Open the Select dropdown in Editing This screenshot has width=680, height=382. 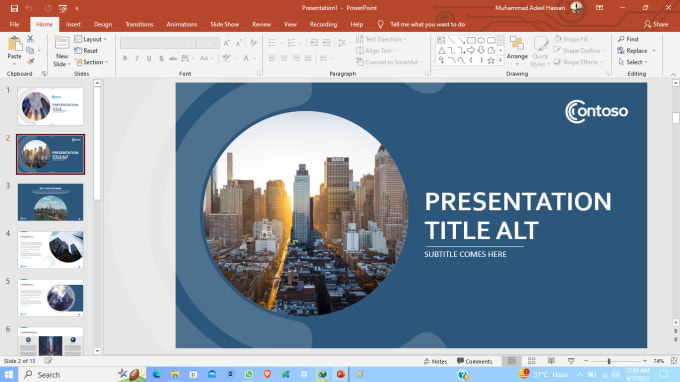633,62
